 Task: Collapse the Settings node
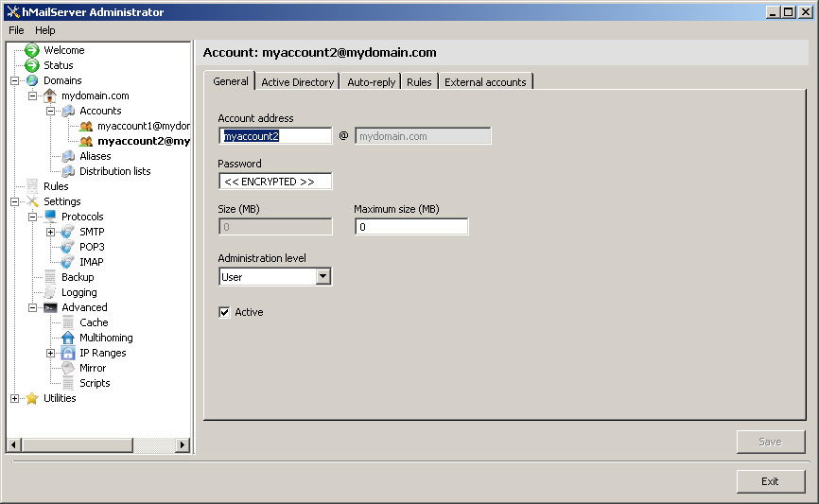[14, 201]
